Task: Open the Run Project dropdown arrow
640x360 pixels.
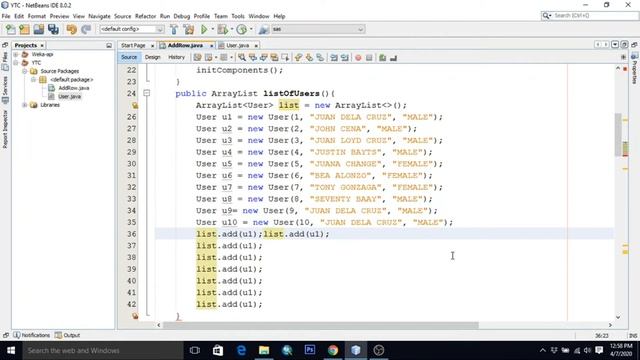Action: (212, 29)
